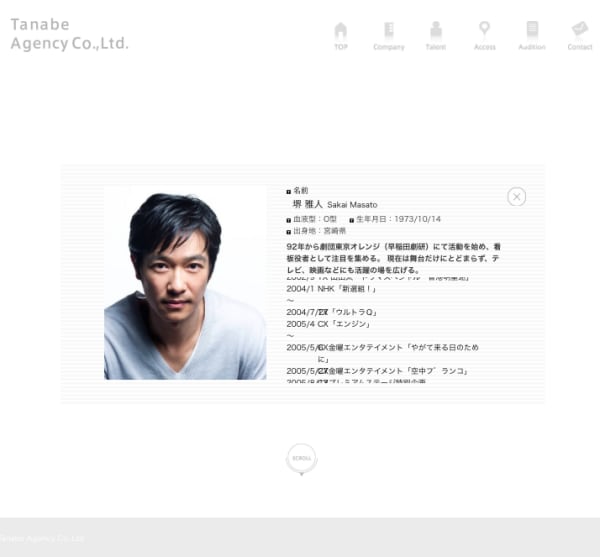This screenshot has height=557, width=600.
Task: Click the '空中ブランコ' credit entry
Action: [x=377, y=371]
